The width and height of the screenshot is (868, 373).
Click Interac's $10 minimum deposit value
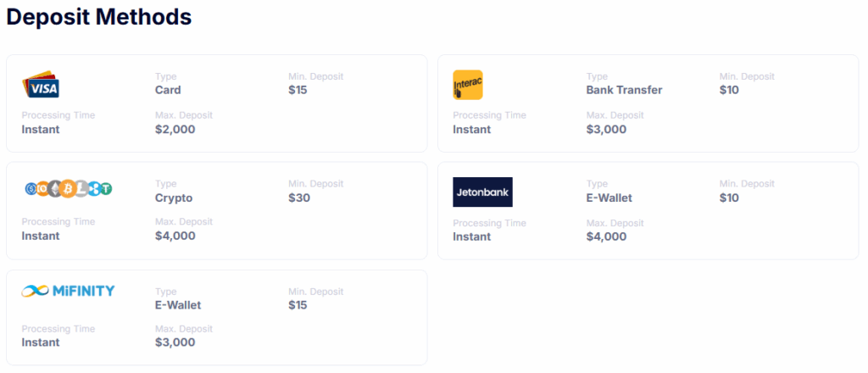point(729,90)
